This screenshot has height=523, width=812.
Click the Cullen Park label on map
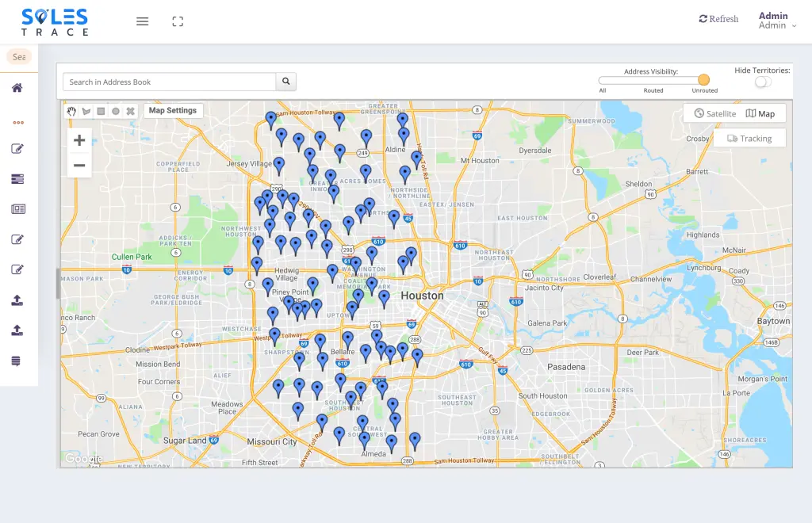point(132,257)
